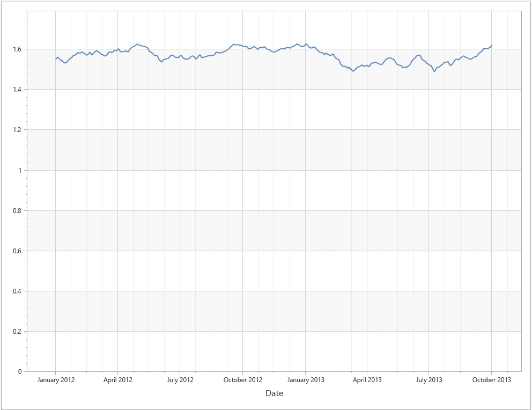Viewport: 532px width, 410px height.
Task: Click the 'July 2012' x-axis label
Action: click(180, 380)
